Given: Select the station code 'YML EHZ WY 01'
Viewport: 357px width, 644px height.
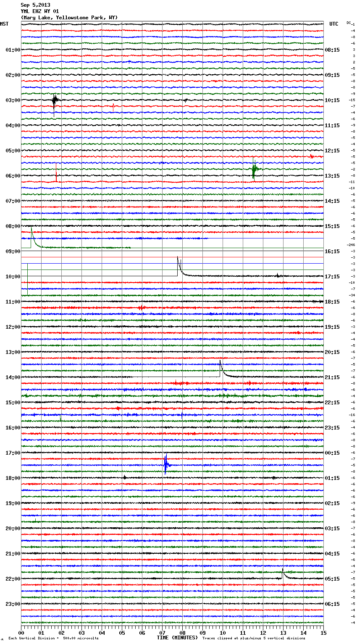Looking at the screenshot, I should click(x=40, y=11).
